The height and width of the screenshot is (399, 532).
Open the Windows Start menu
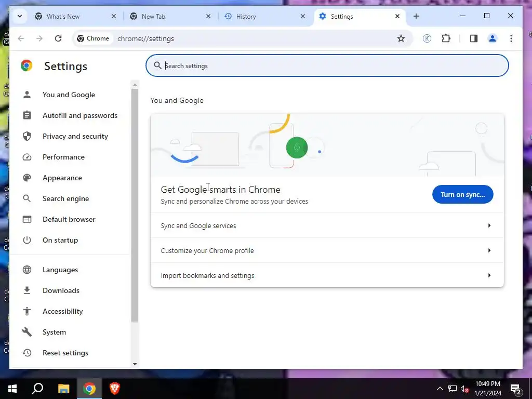click(x=12, y=389)
